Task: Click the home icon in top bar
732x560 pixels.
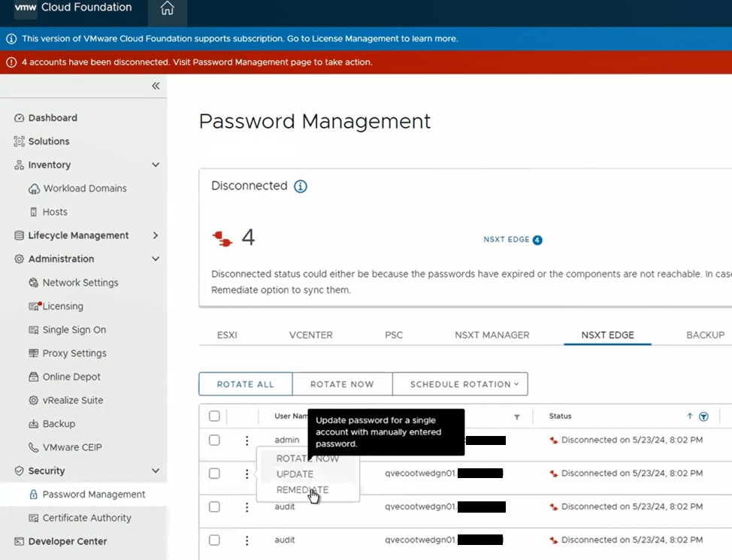Action: tap(167, 9)
